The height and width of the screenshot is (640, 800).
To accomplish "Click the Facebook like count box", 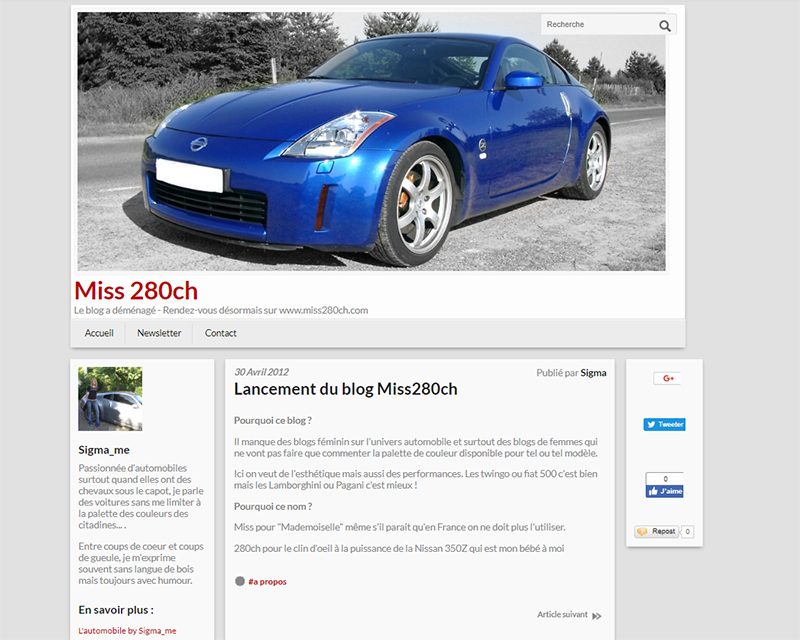I will [x=664, y=479].
